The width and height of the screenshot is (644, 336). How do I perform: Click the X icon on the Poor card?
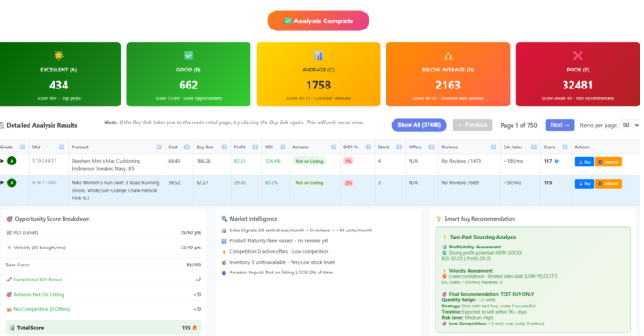[578, 55]
